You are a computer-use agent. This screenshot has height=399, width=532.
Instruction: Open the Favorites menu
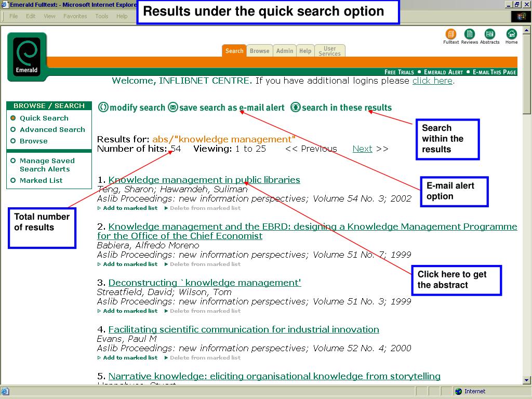(75, 16)
